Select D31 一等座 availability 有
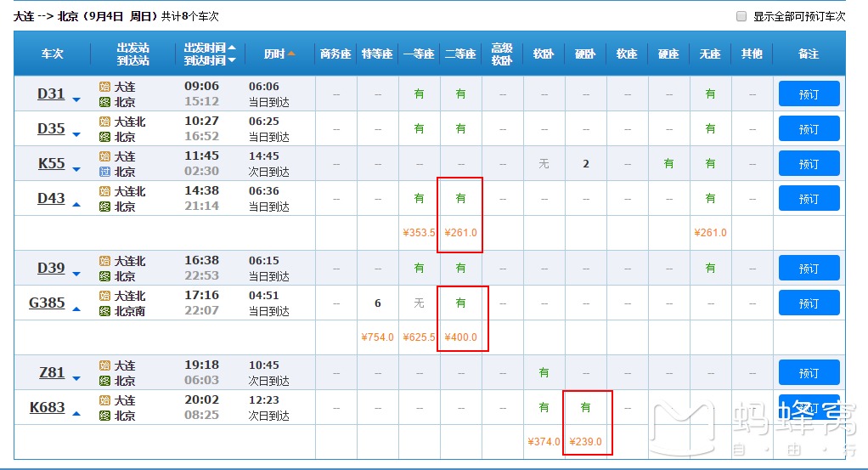 tap(419, 93)
